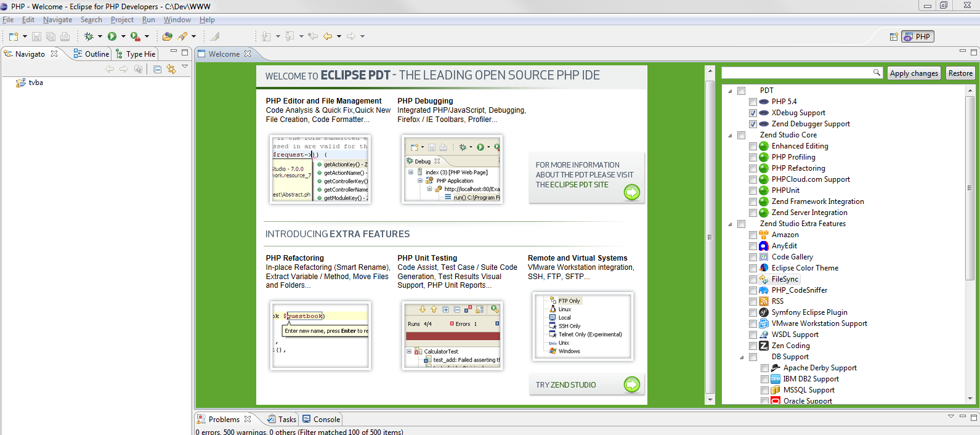Viewport: 980px width, 435px height.
Task: Maximize the Welcome editor area
Action: pyautogui.click(x=974, y=52)
